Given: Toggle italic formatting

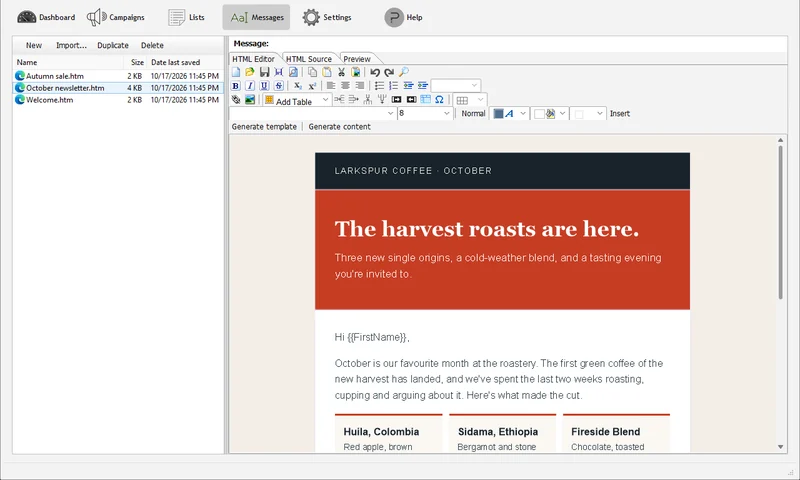Looking at the screenshot, I should tap(250, 86).
